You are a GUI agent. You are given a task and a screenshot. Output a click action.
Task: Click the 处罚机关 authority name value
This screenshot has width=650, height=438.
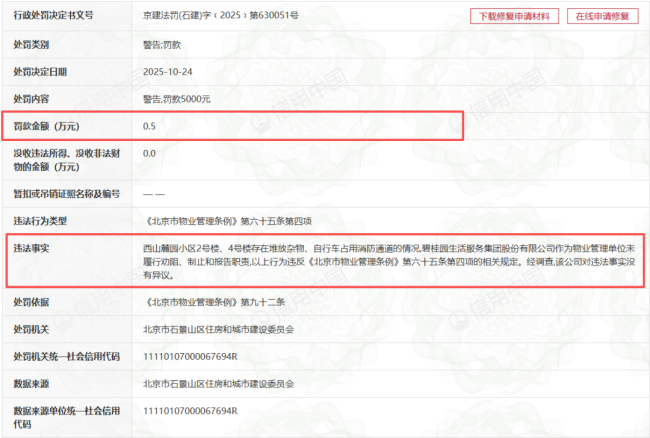tap(218, 328)
